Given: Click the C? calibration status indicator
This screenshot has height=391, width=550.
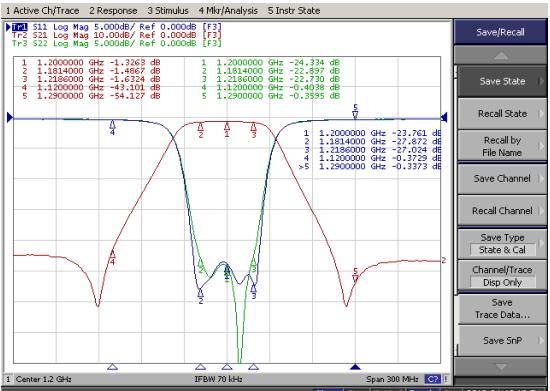Looking at the screenshot, I should 432,379.
